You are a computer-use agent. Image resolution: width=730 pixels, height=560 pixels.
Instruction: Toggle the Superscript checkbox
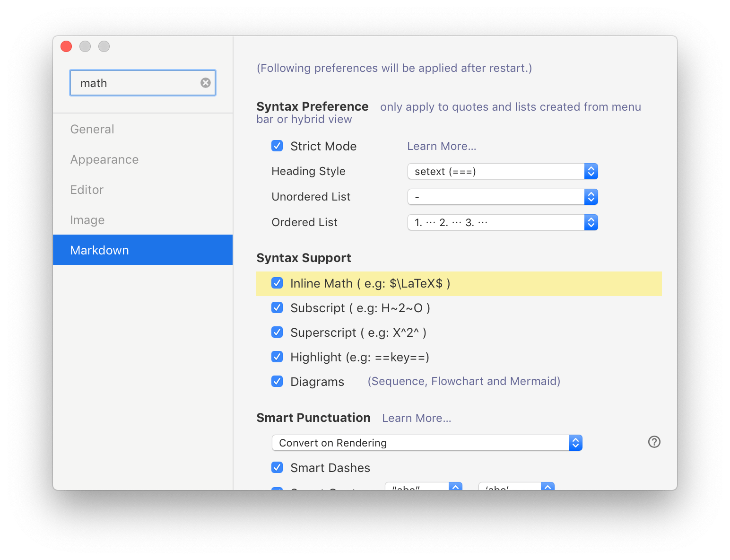pyautogui.click(x=277, y=332)
